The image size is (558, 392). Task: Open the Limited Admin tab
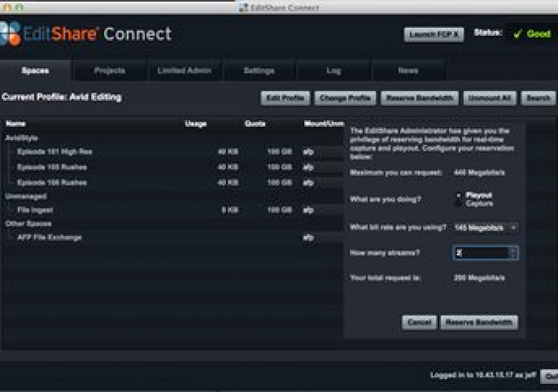184,70
